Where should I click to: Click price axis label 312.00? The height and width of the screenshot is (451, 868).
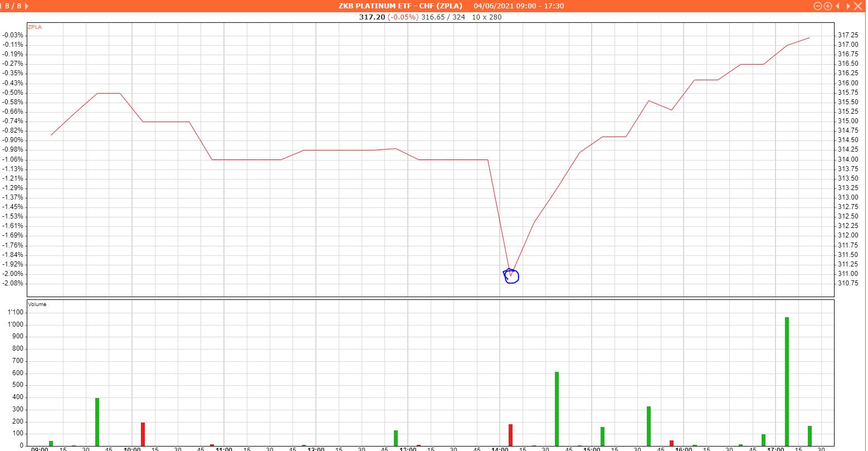click(x=847, y=236)
